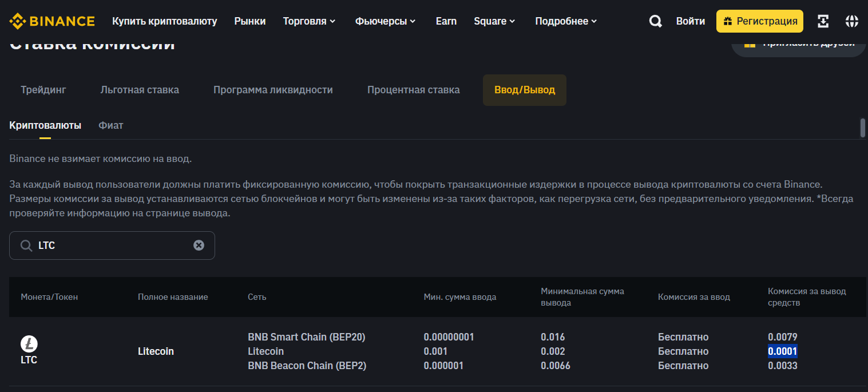Screen dimensions: 868x392
Task: Switch to Программа ликвидности tab
Action: point(273,90)
